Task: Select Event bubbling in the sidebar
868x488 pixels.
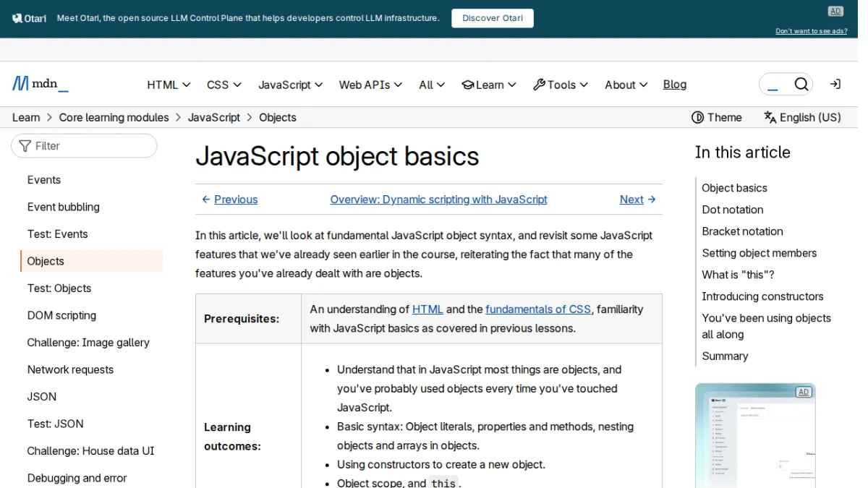Action: tap(64, 207)
